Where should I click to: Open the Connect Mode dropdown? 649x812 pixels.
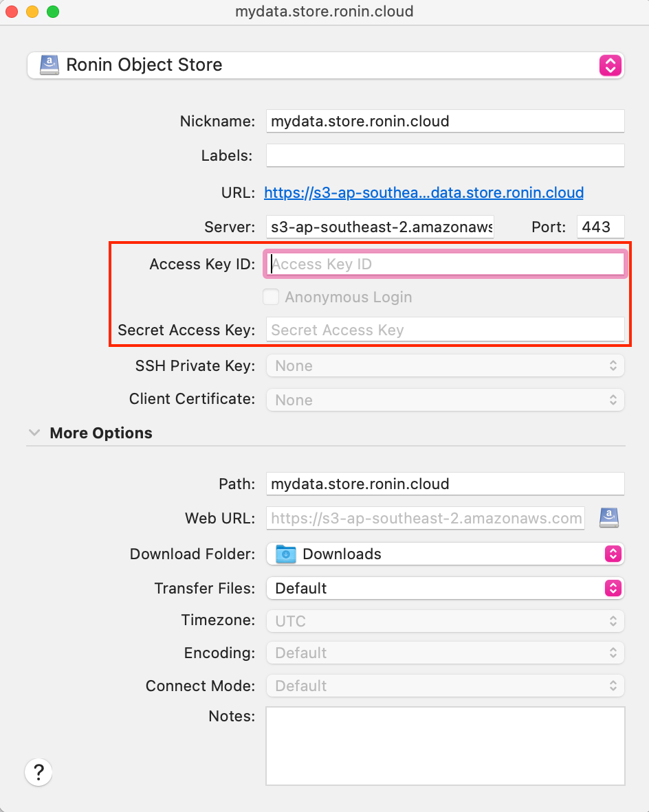pyautogui.click(x=445, y=686)
